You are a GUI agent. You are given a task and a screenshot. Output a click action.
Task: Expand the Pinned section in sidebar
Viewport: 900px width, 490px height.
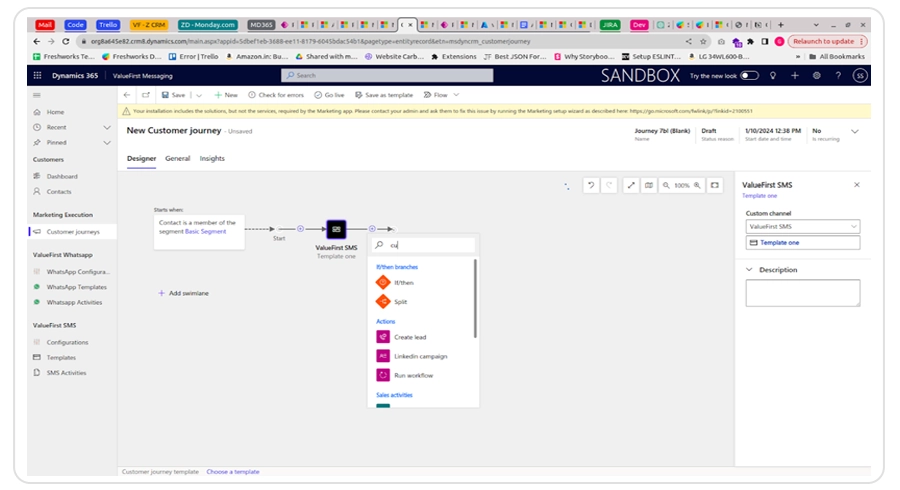tap(107, 142)
